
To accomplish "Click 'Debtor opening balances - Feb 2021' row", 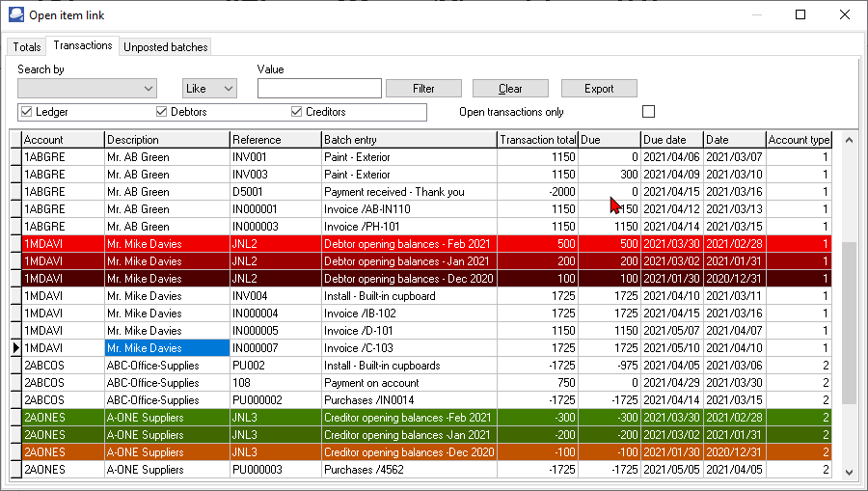I will (426, 243).
